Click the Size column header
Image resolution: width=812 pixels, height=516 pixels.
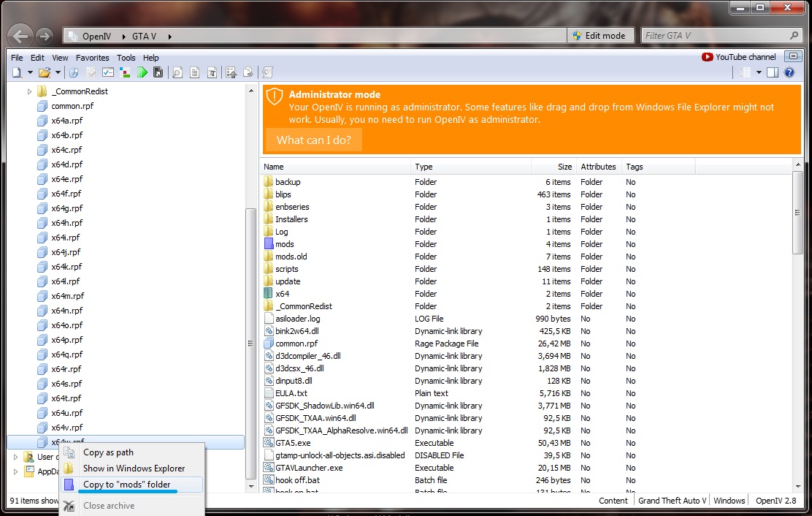coord(554,167)
